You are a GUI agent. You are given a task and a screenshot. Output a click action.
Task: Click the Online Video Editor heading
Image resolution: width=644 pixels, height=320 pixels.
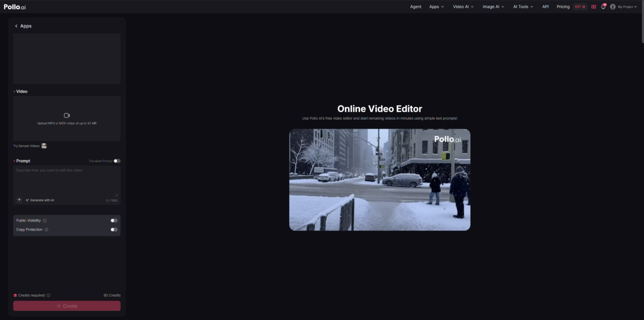pos(380,109)
